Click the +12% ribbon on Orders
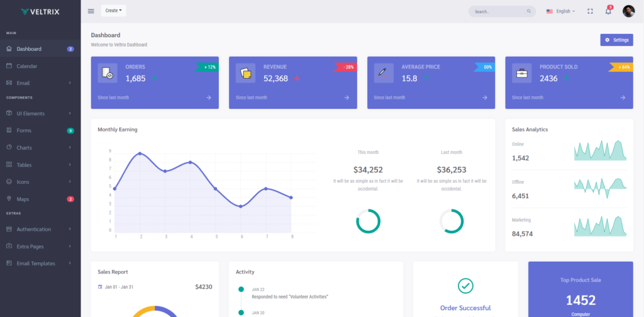644x317 pixels. coord(207,67)
